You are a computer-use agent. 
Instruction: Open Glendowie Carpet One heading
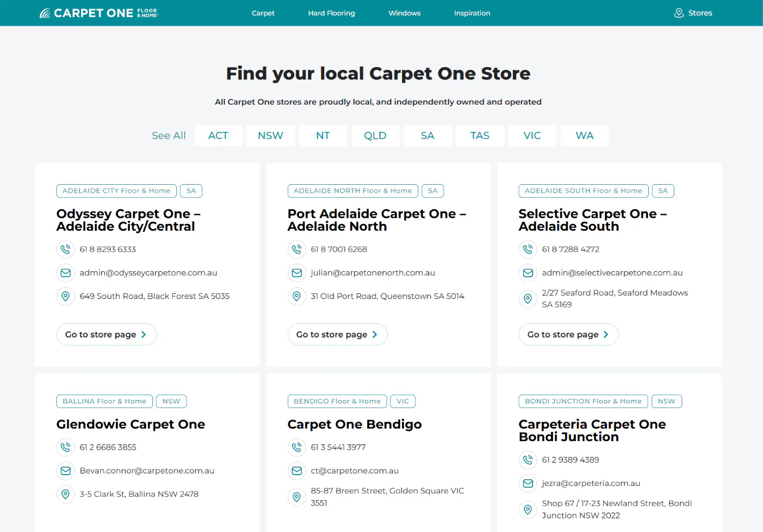(x=131, y=425)
